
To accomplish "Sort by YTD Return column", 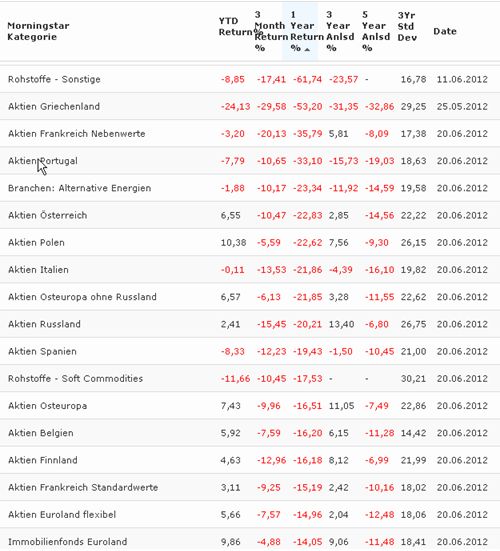I will tap(235, 26).
